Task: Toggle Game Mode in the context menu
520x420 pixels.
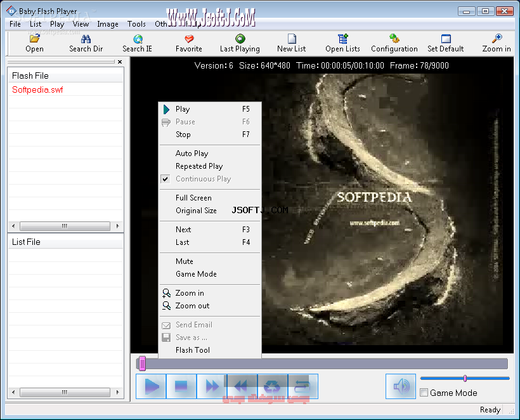Action: (210, 274)
